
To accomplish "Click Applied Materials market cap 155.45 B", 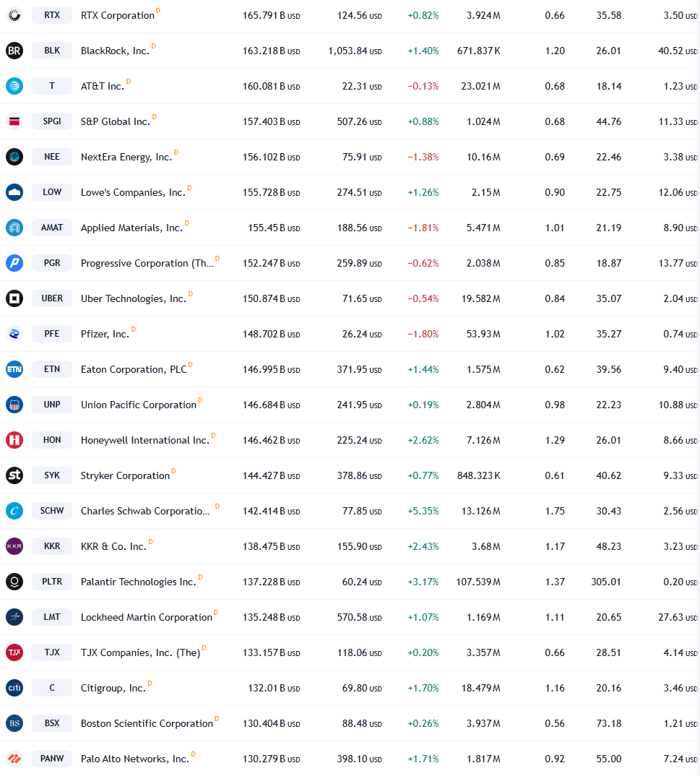I will click(274, 228).
